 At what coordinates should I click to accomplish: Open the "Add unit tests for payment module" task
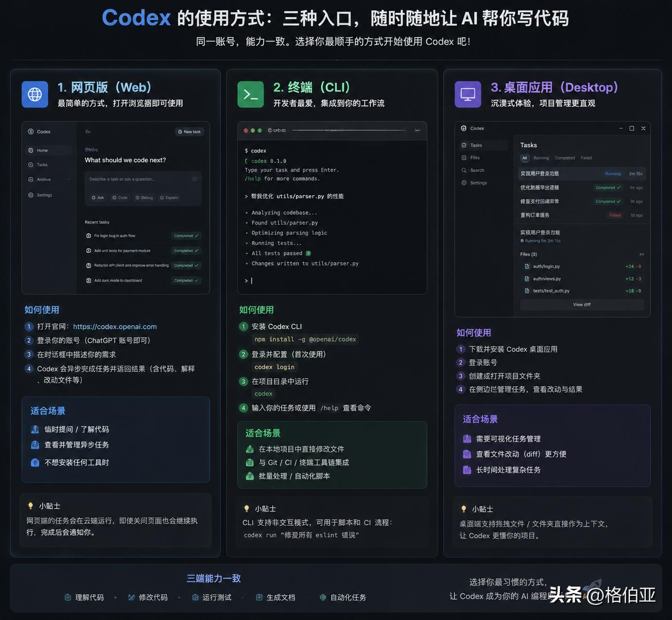click(143, 251)
